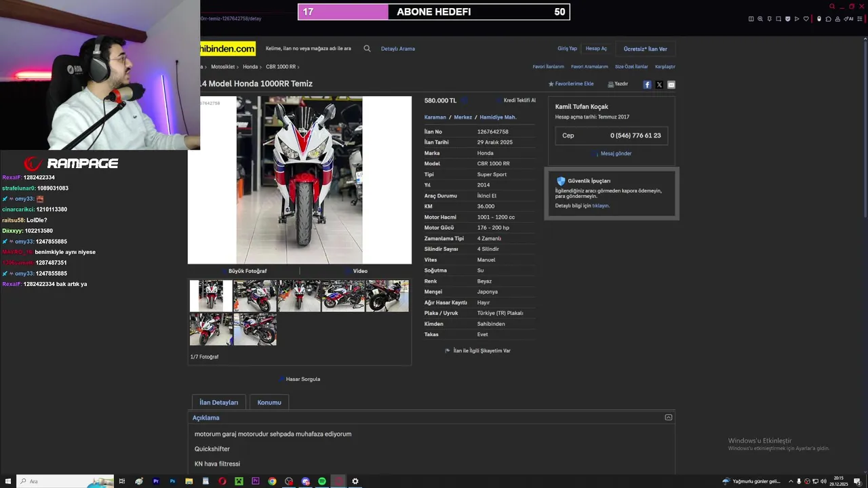Viewport: 868px width, 488px height.
Task: Click tıklayın link in security tips
Action: pyautogui.click(x=601, y=205)
